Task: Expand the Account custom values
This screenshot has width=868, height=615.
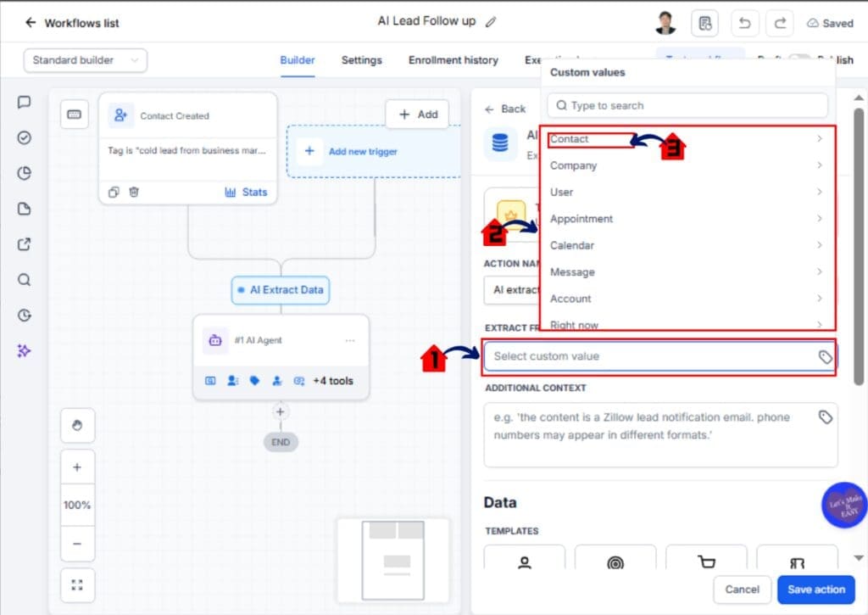Action: (687, 299)
